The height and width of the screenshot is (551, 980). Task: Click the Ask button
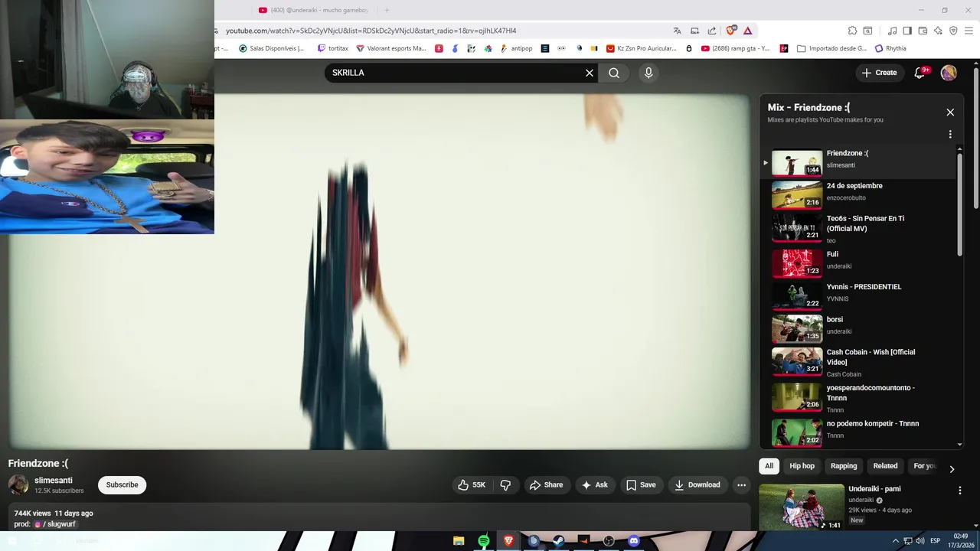click(x=595, y=485)
